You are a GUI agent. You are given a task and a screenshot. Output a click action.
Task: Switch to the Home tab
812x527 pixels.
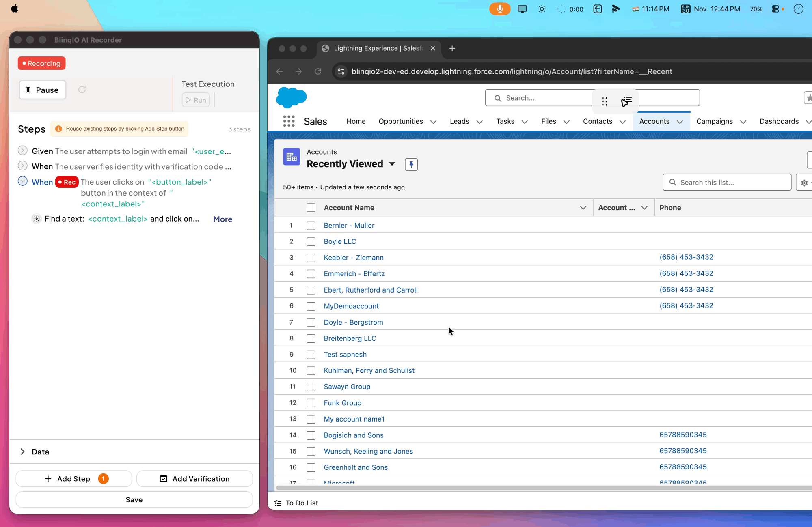coord(356,121)
